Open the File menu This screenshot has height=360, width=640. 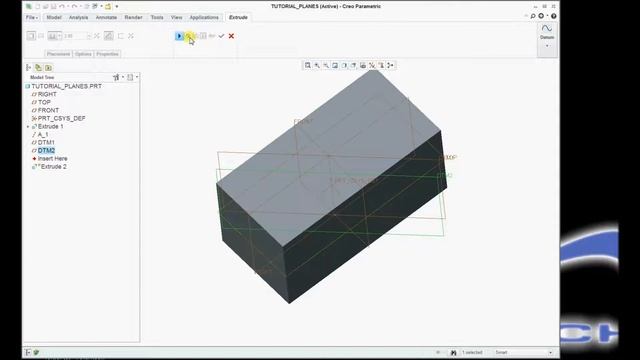tap(31, 18)
